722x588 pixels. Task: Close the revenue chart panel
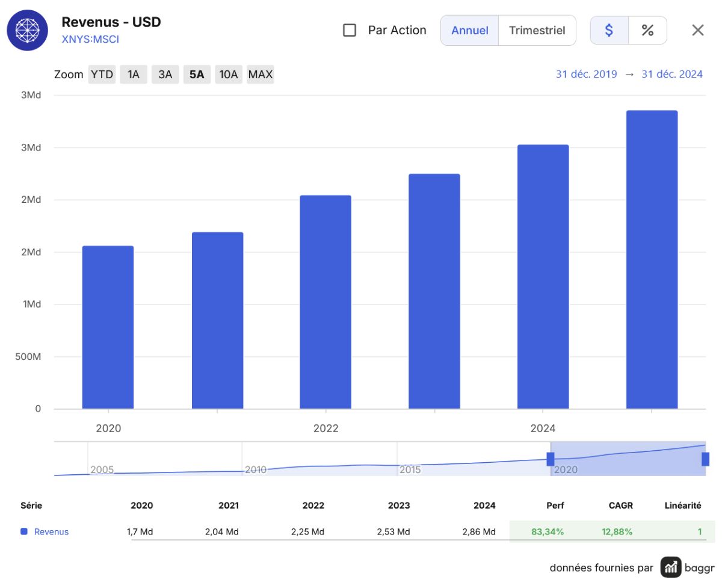click(x=697, y=30)
